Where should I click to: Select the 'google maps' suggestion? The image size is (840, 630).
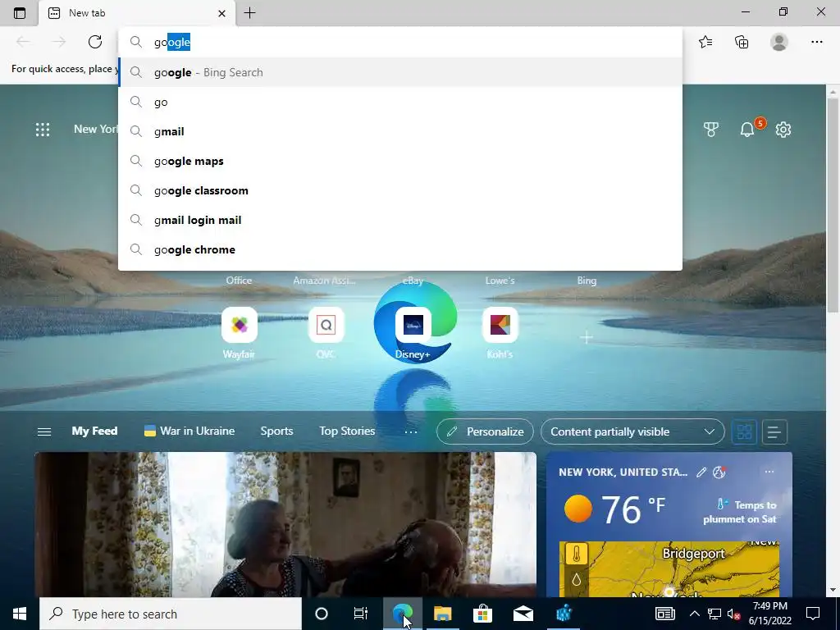click(400, 161)
